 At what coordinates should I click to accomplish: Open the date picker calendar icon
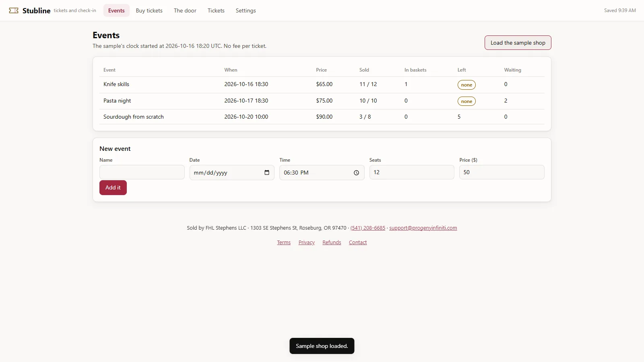(267, 173)
